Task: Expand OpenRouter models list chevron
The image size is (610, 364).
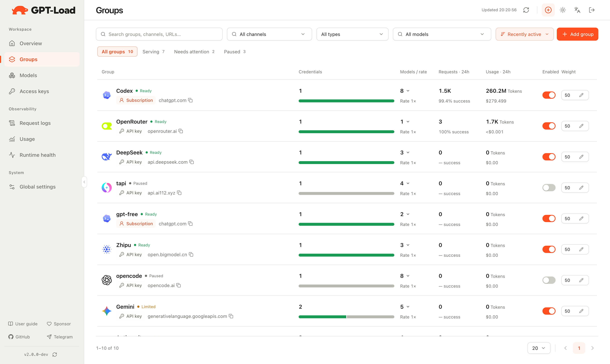Action: (408, 122)
